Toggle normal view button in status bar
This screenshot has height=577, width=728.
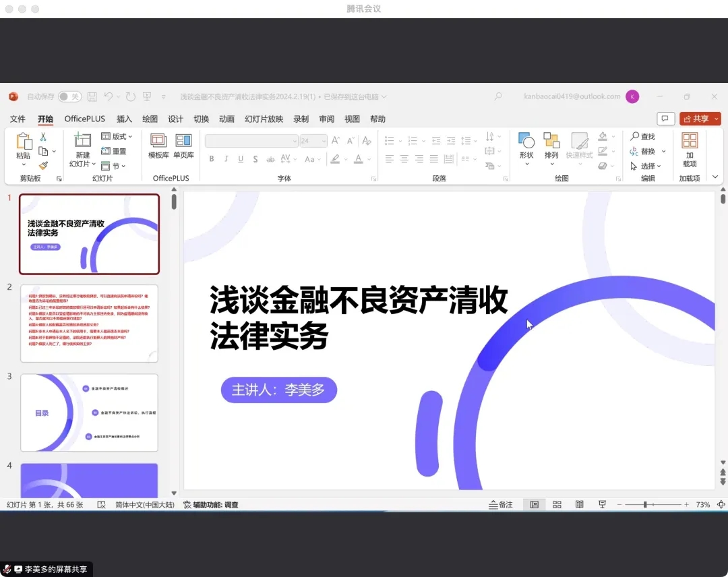(534, 504)
